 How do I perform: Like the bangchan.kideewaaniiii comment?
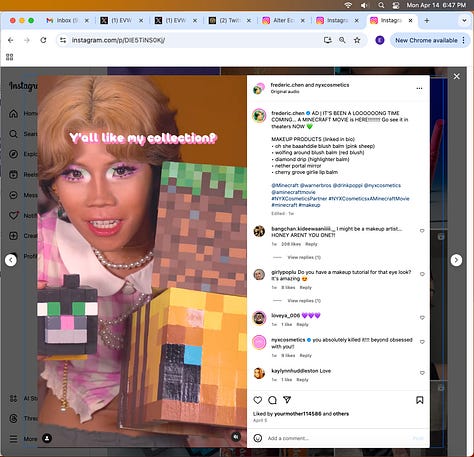pos(422,231)
